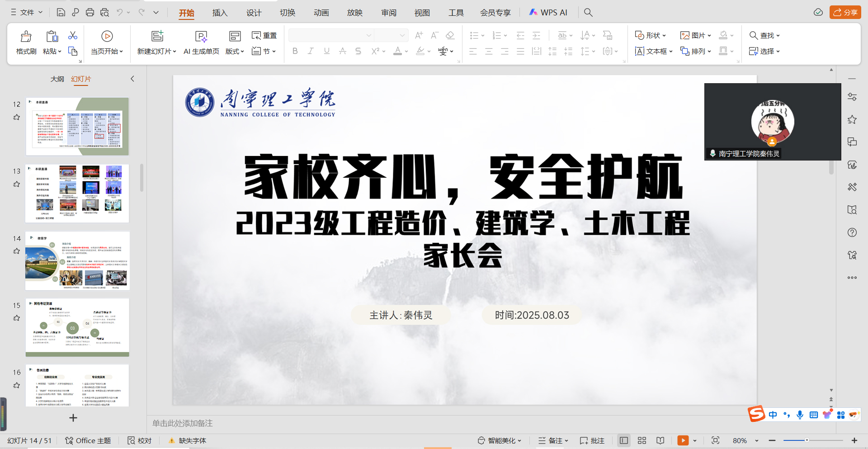Click the 分享 share button
The image size is (868, 449).
[x=845, y=12]
